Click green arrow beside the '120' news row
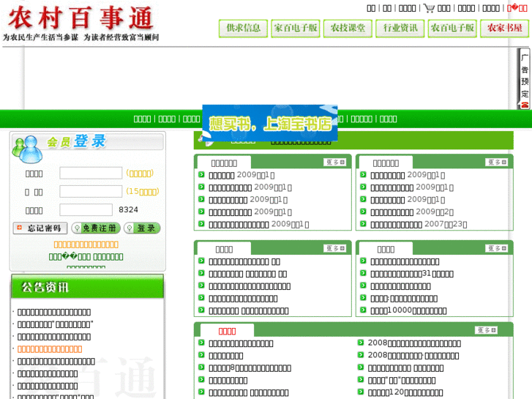This screenshot has width=532, height=399. 360,392
